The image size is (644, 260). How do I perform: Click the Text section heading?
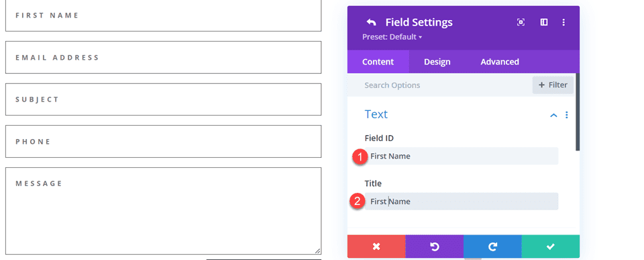point(376,114)
